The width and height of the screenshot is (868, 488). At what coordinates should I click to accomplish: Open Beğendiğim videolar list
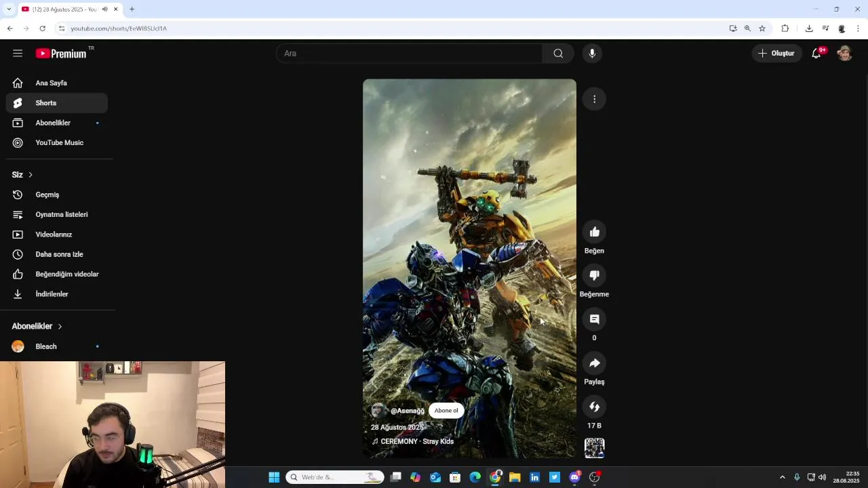pos(57,274)
